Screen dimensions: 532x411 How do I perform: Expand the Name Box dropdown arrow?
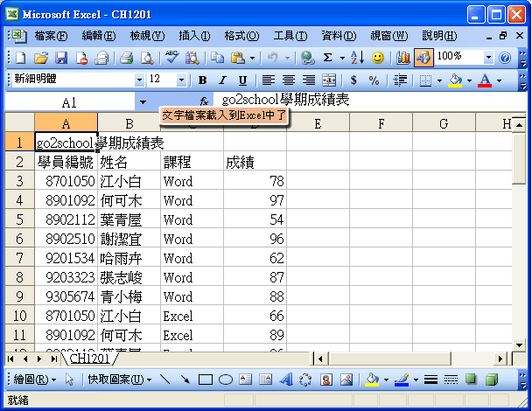coord(143,101)
